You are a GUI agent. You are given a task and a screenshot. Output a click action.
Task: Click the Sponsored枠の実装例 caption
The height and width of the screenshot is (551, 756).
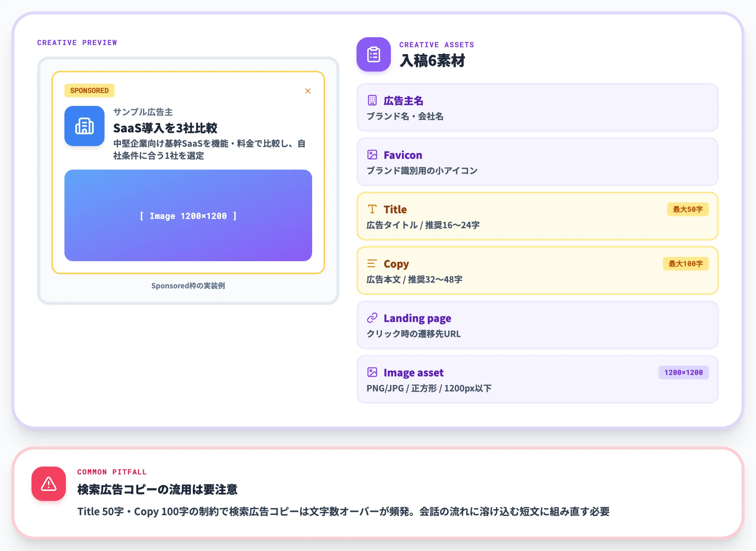pos(188,286)
